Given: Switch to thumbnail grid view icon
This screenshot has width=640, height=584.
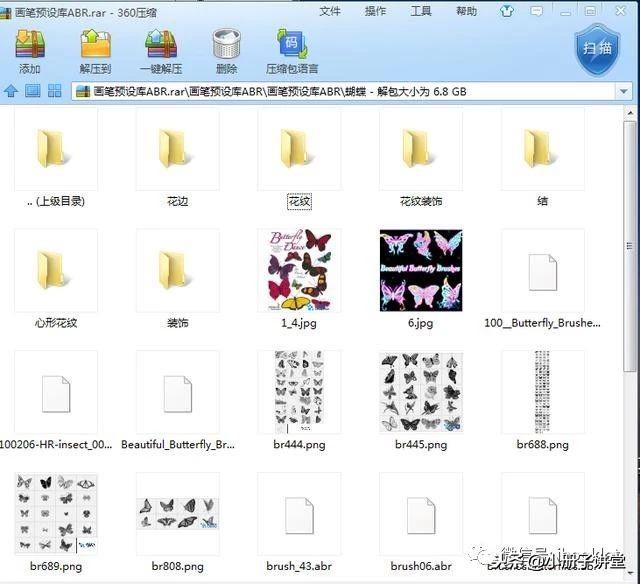Looking at the screenshot, I should pyautogui.click(x=54, y=91).
